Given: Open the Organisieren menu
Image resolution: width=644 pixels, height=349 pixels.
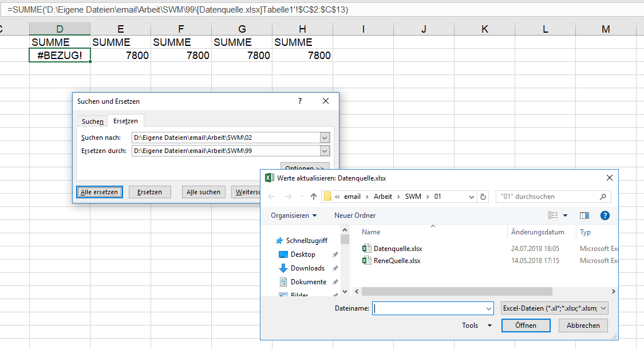Looking at the screenshot, I should (x=294, y=215).
